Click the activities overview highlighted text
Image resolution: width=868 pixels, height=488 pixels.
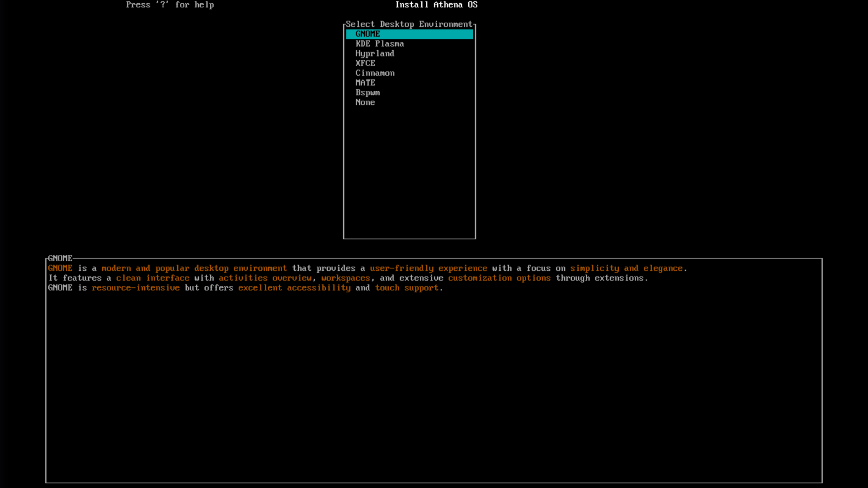pos(265,278)
